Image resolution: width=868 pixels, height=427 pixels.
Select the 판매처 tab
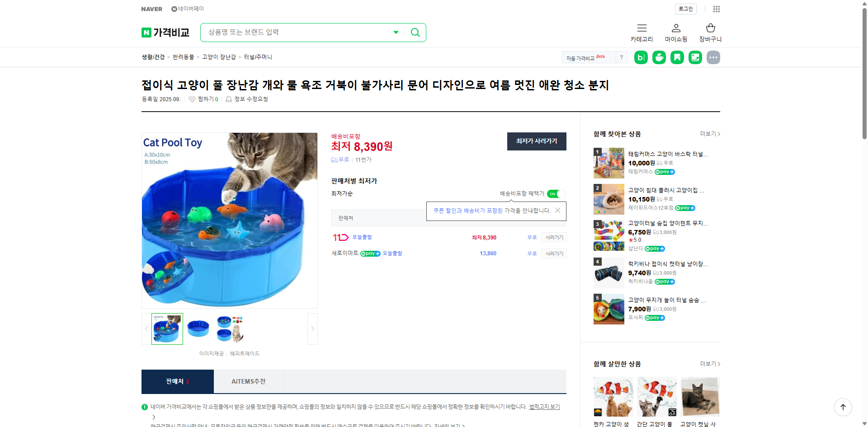click(x=177, y=381)
